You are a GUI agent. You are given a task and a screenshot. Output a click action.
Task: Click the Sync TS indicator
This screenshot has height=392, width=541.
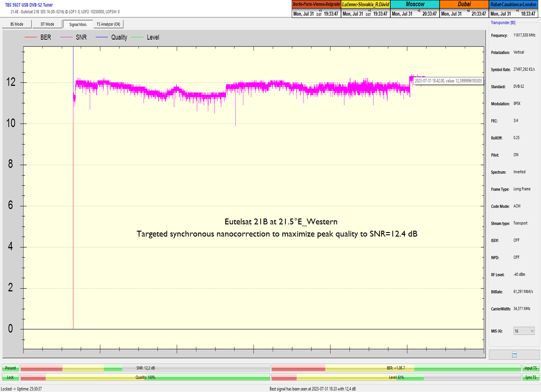coord(530,377)
